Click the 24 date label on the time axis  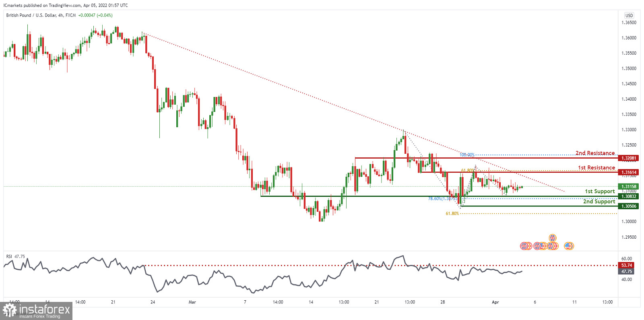(153, 302)
